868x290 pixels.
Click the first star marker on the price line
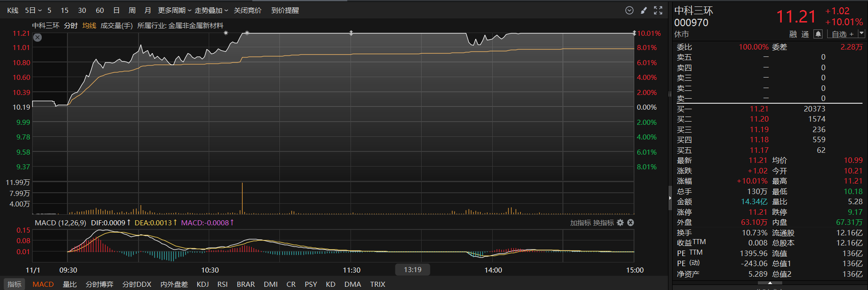pos(226,33)
